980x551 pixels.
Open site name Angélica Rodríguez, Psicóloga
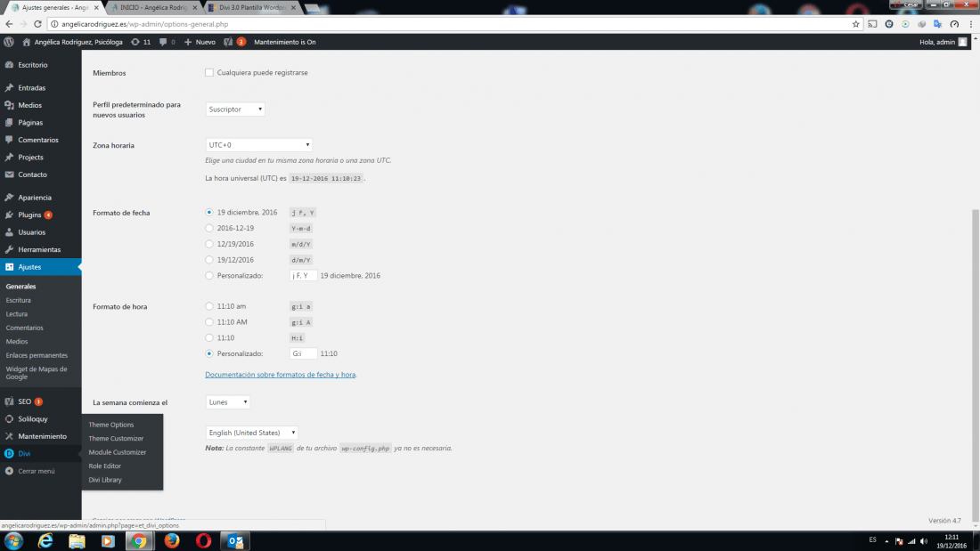tap(72, 42)
